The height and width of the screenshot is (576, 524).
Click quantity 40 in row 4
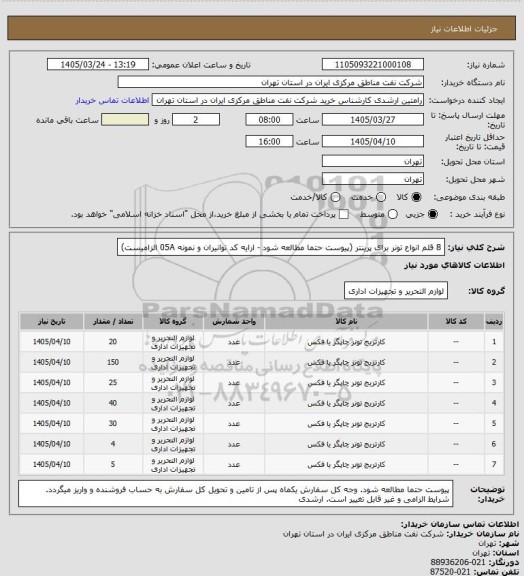pos(113,403)
